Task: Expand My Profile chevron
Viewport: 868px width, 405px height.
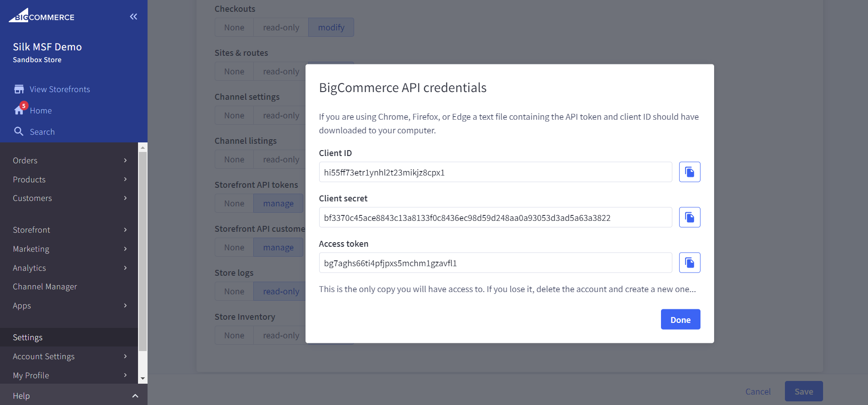Action: [x=125, y=375]
